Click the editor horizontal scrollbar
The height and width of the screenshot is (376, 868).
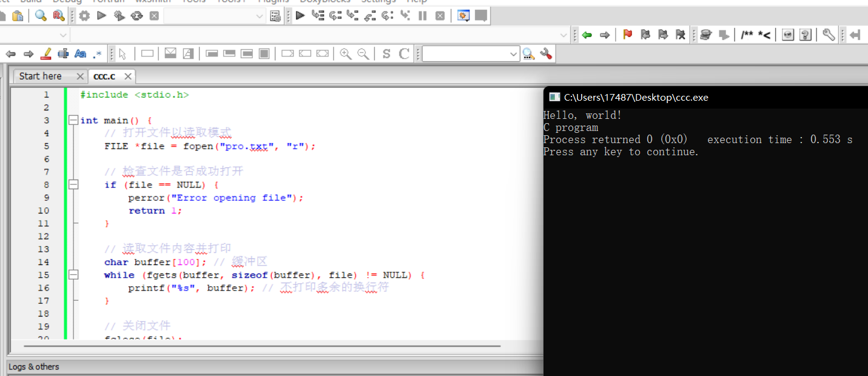[x=262, y=346]
